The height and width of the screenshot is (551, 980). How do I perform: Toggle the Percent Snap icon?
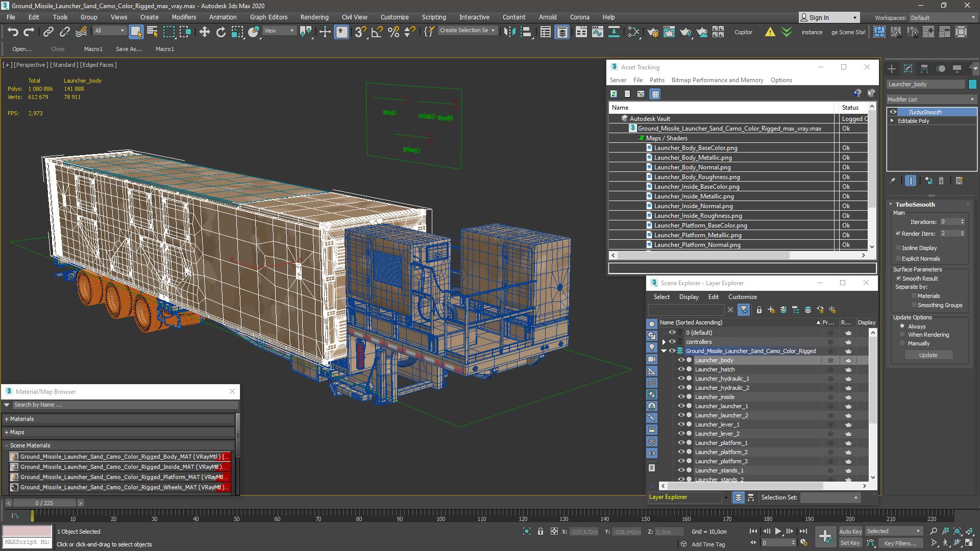393,32
